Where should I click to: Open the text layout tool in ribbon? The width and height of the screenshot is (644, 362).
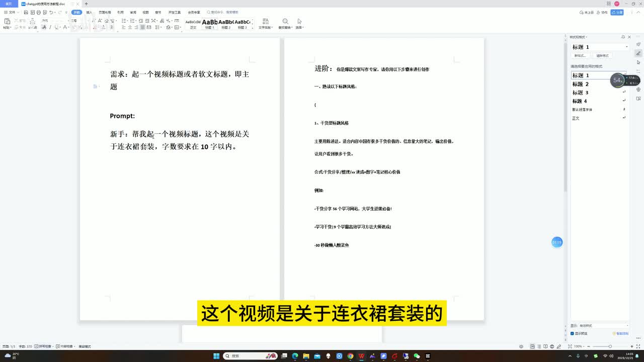[265, 22]
